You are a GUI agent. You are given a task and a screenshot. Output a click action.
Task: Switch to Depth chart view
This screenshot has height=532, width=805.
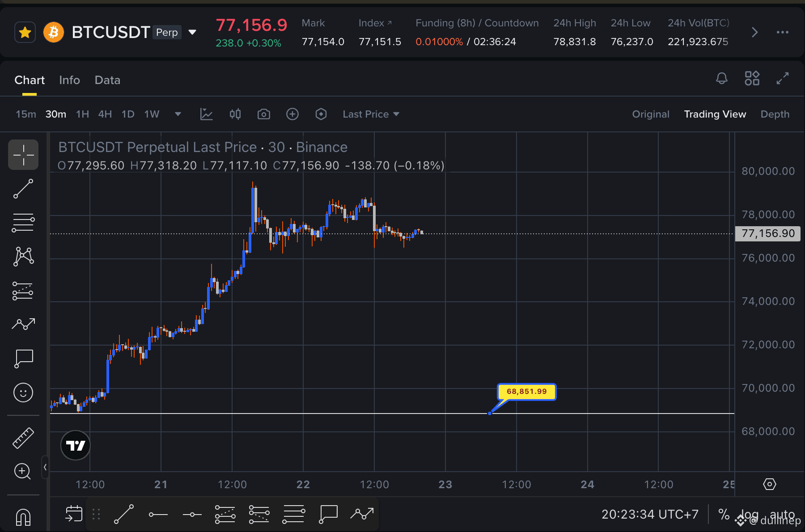tap(775, 114)
